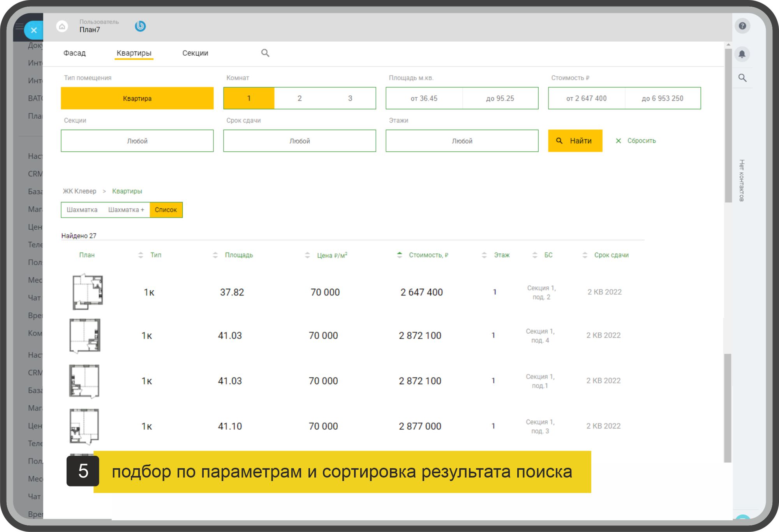Open help question mark icon
Screen dimensions: 779x532
pos(742,26)
